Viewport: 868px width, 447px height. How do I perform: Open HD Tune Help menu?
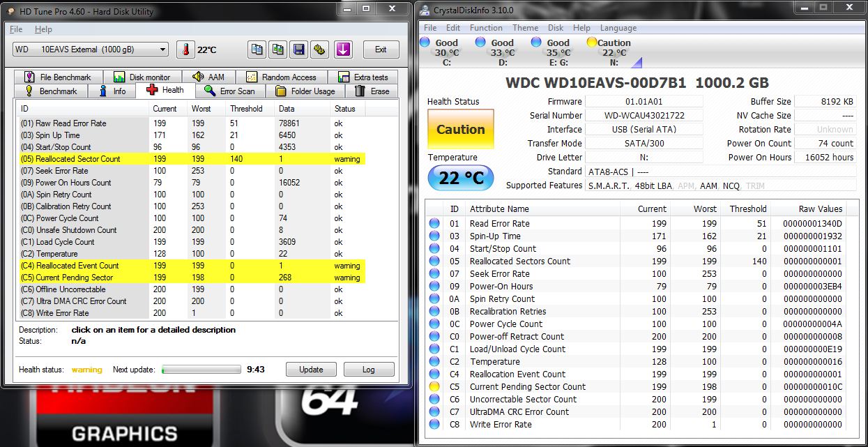point(43,29)
